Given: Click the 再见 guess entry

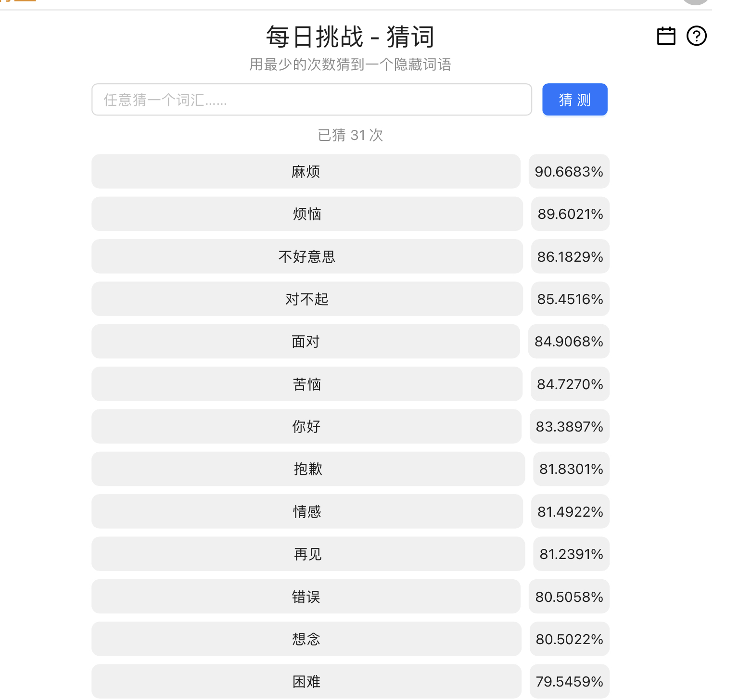Looking at the screenshot, I should tap(308, 554).
